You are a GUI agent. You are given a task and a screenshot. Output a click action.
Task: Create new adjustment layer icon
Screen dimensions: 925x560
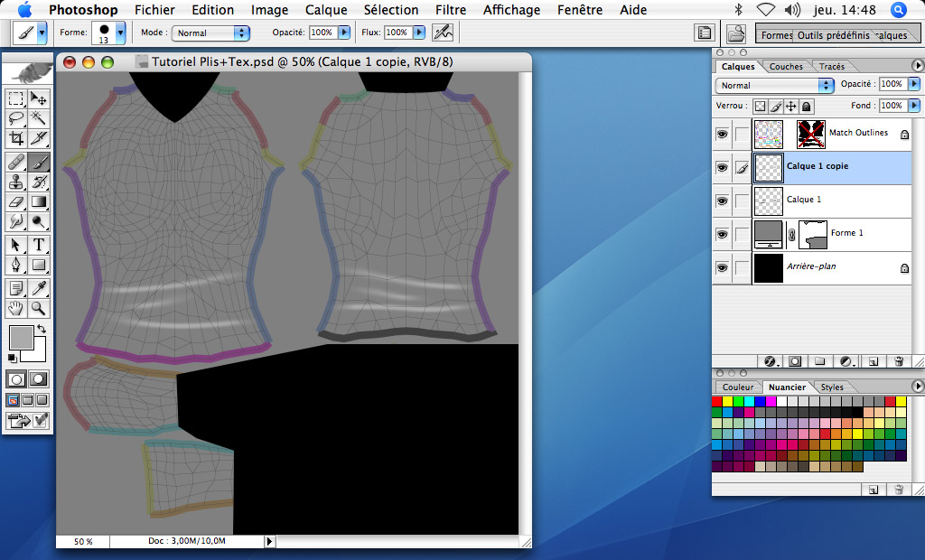(x=846, y=361)
